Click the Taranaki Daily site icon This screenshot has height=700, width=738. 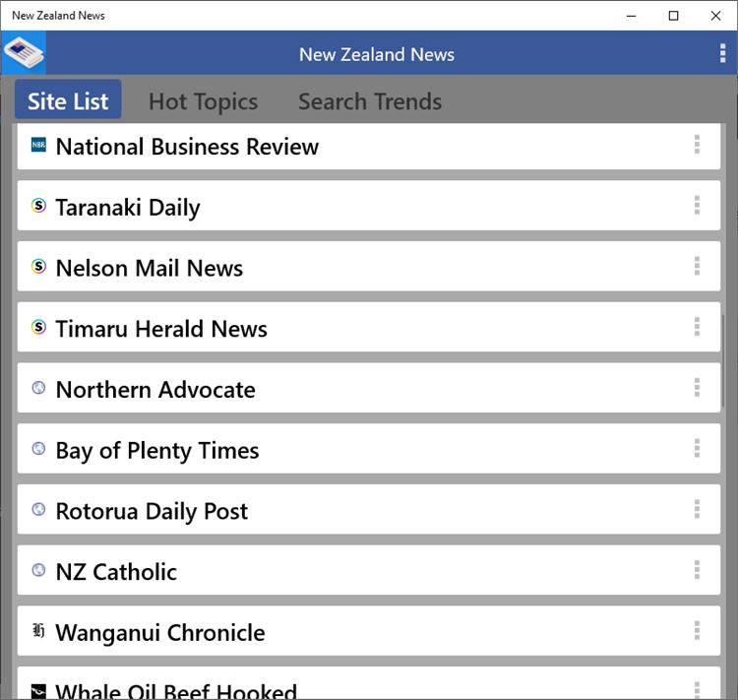(38, 206)
